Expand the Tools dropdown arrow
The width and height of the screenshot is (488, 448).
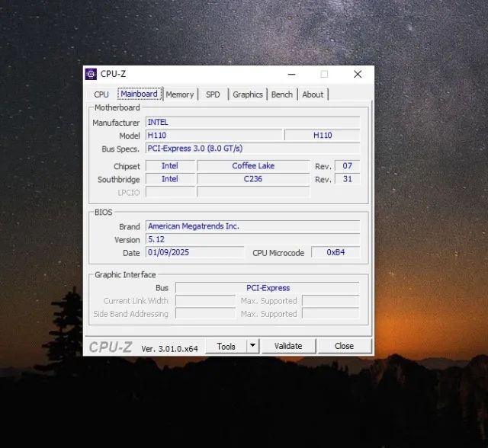(x=252, y=346)
